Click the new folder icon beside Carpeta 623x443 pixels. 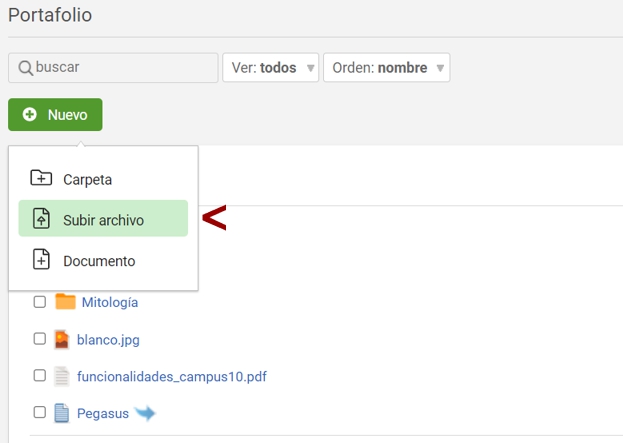click(41, 179)
